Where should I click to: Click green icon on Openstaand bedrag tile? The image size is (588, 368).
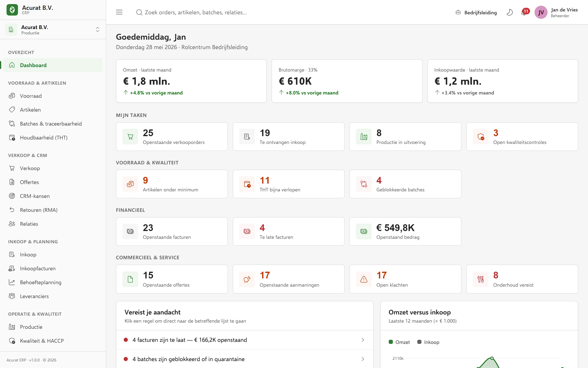coord(364,231)
